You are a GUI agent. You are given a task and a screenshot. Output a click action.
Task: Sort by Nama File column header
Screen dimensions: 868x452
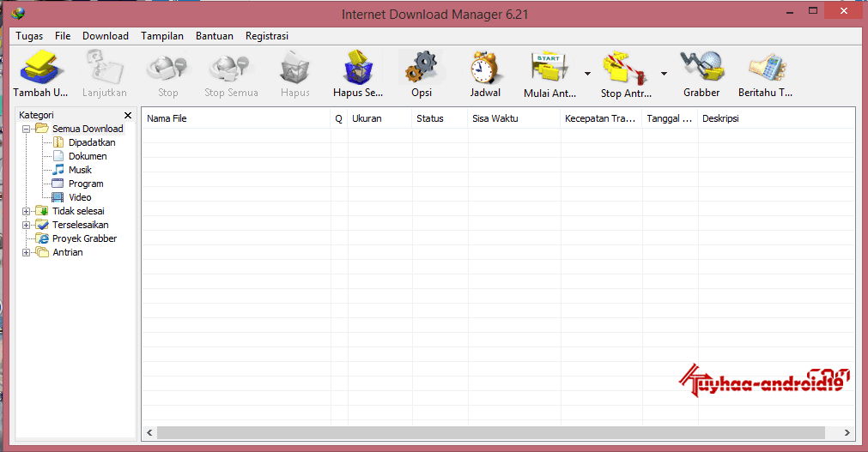(236, 118)
